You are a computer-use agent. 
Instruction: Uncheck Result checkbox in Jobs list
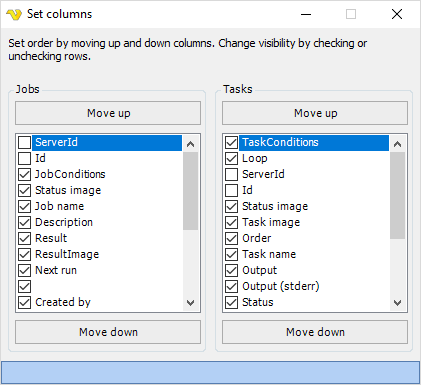pos(24,238)
